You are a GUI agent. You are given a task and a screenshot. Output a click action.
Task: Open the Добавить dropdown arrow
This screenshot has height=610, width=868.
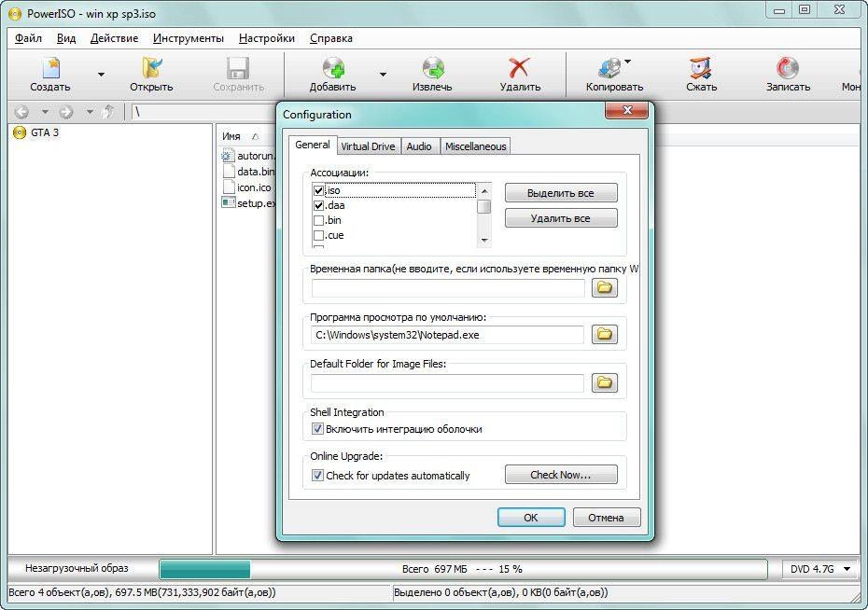(383, 74)
